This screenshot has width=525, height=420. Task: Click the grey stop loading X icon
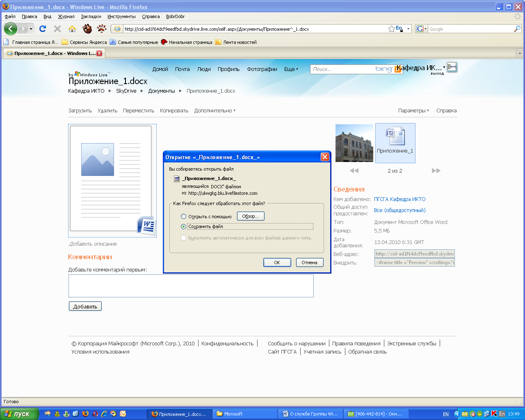click(57, 29)
